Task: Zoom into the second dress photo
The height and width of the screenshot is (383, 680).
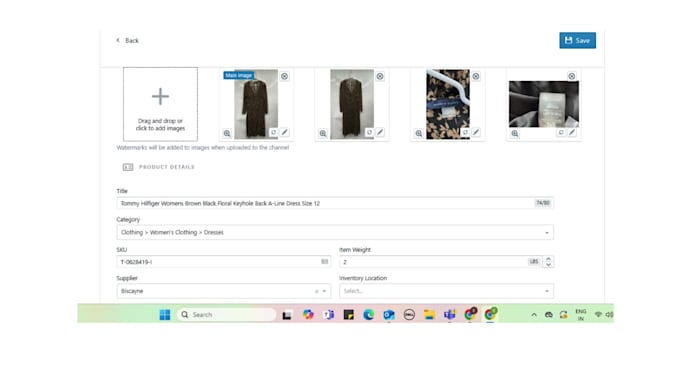Action: click(323, 133)
